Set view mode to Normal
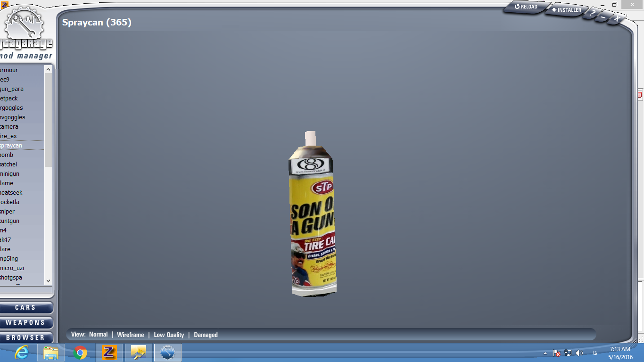644x362 pixels. pos(98,334)
